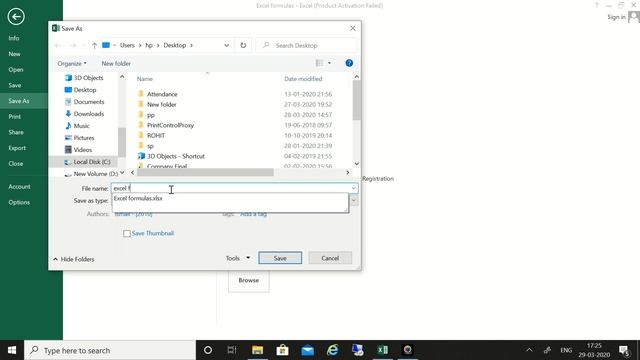Switch to Excel taskbar icon
Screen dimensions: 640x360
pos(382,350)
